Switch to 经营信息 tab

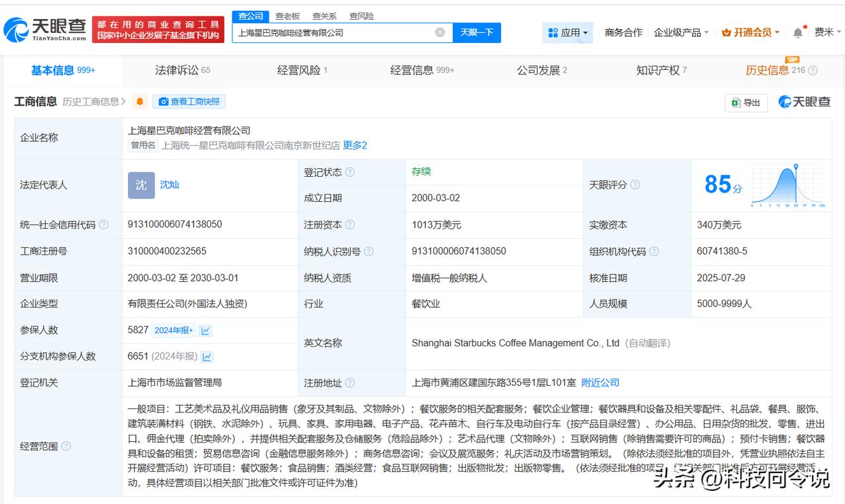tap(422, 71)
